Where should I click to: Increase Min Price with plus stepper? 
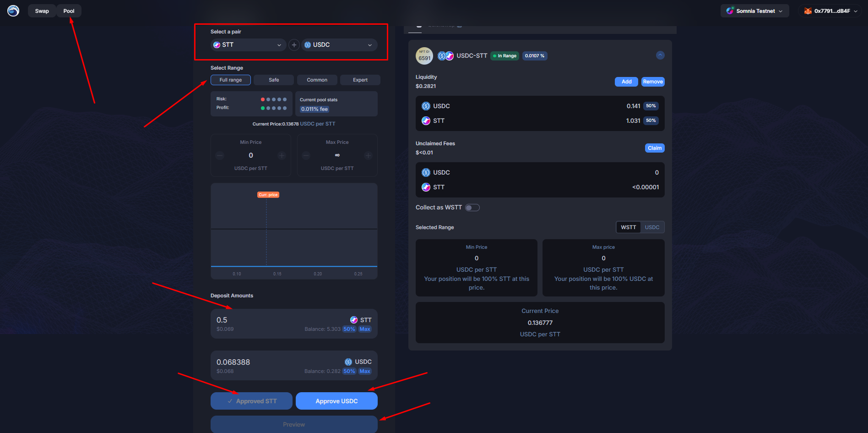pos(282,156)
